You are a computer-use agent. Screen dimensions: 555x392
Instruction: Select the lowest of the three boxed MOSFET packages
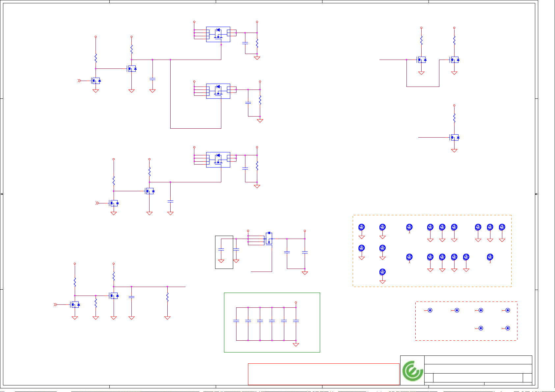(x=218, y=160)
